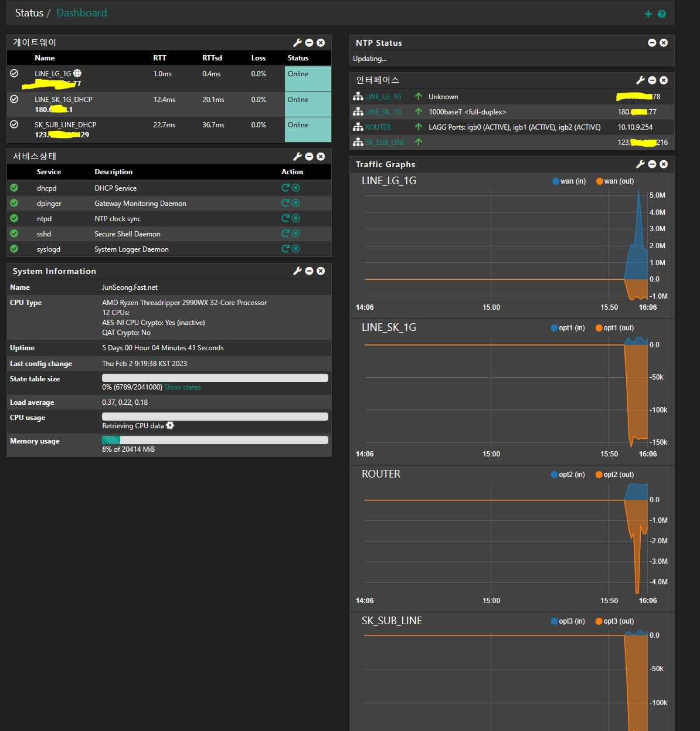Image resolution: width=700 pixels, height=731 pixels.
Task: Click the add widget plus icon
Action: 648,14
